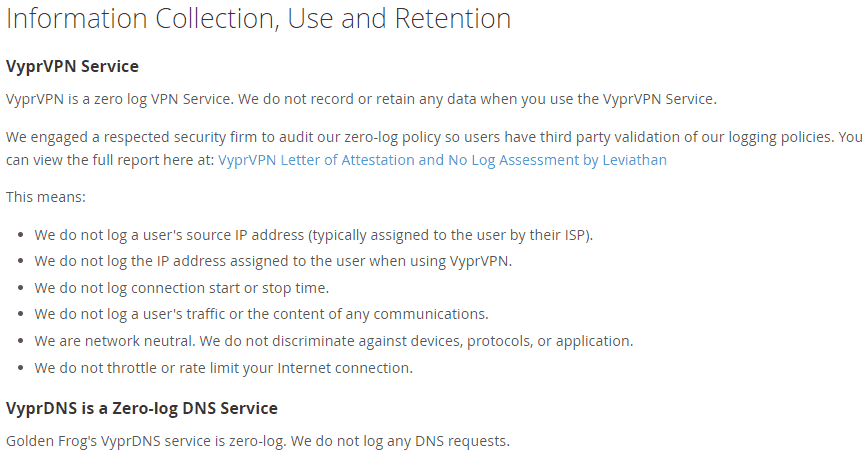The width and height of the screenshot is (867, 455).
Task: Click the Golden Frog's VyprDNS service sentence
Action: tap(258, 442)
